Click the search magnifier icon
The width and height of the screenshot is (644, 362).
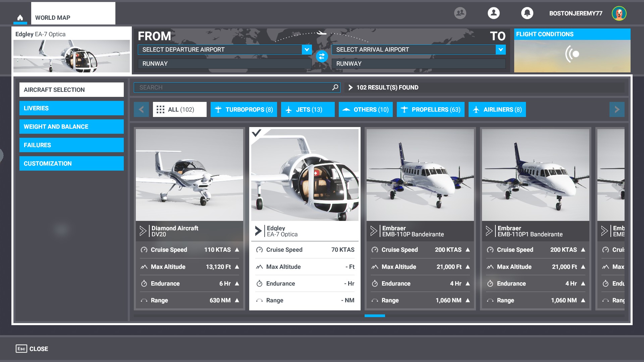335,87
